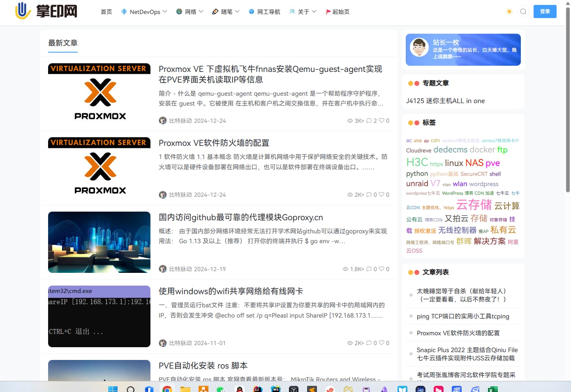Click the station master avatar in sidebar
This screenshot has height=392, width=571.
[419, 47]
